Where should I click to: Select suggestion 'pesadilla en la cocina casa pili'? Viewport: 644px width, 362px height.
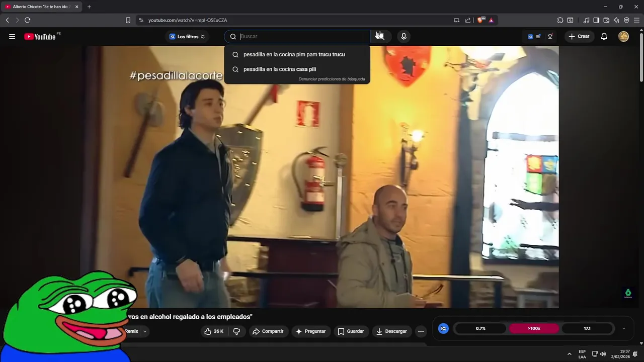(x=297, y=69)
